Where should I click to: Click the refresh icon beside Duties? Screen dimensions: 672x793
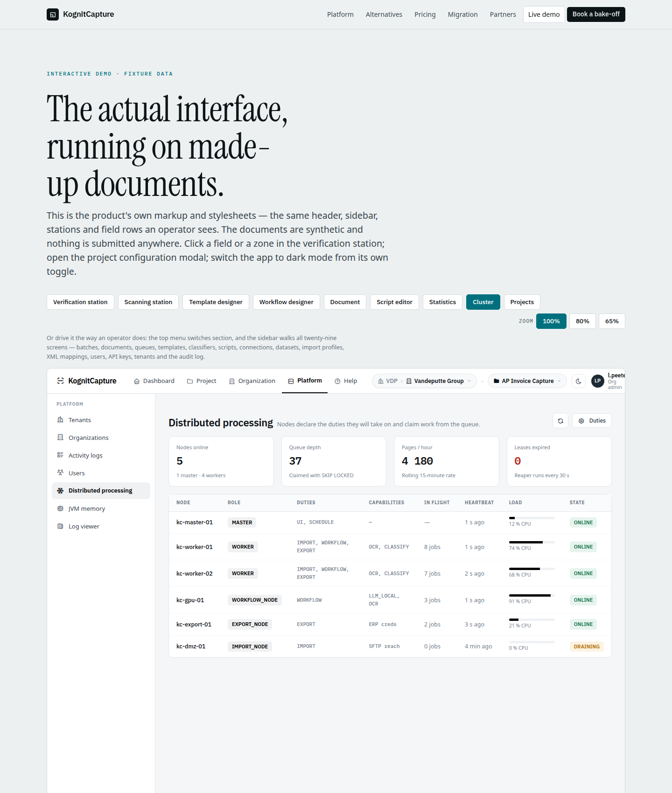[x=560, y=421]
